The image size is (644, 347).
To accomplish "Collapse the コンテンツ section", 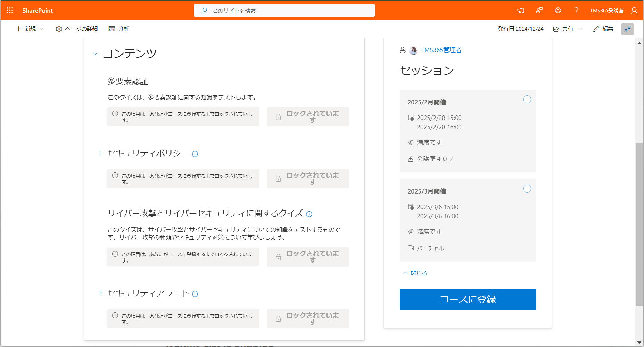I will (95, 54).
